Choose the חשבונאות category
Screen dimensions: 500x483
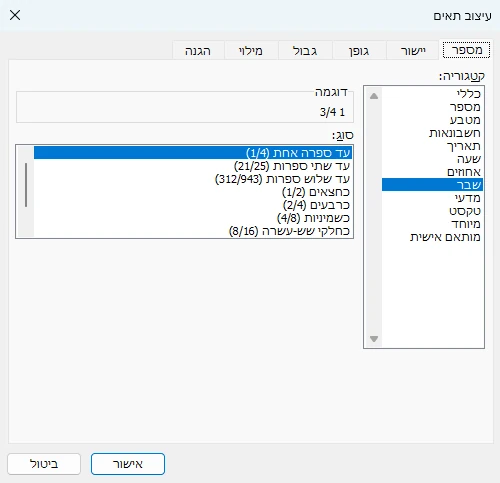click(x=432, y=133)
